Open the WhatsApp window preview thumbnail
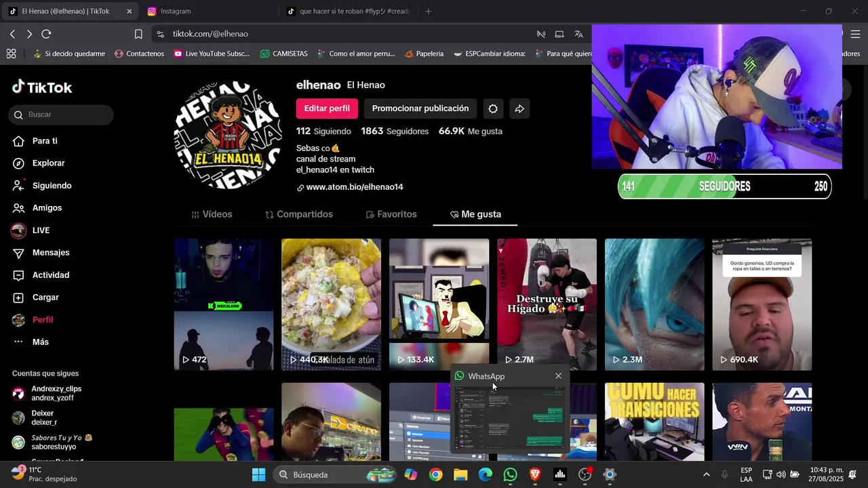868x488 pixels. coord(509,418)
